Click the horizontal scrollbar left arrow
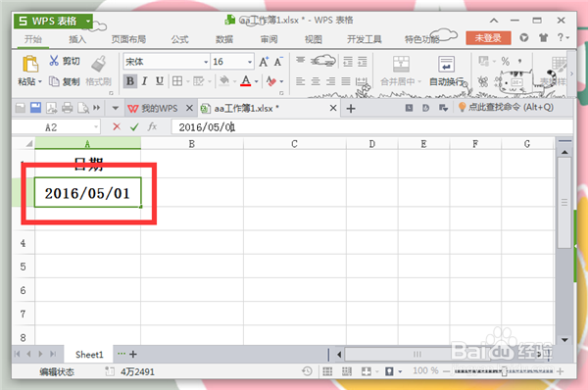This screenshot has height=390, width=588. point(339,355)
